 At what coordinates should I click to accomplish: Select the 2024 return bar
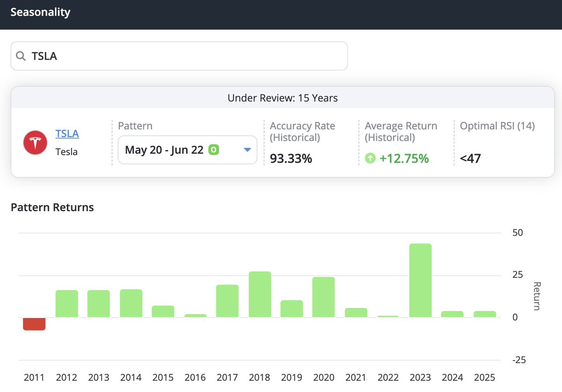(452, 314)
